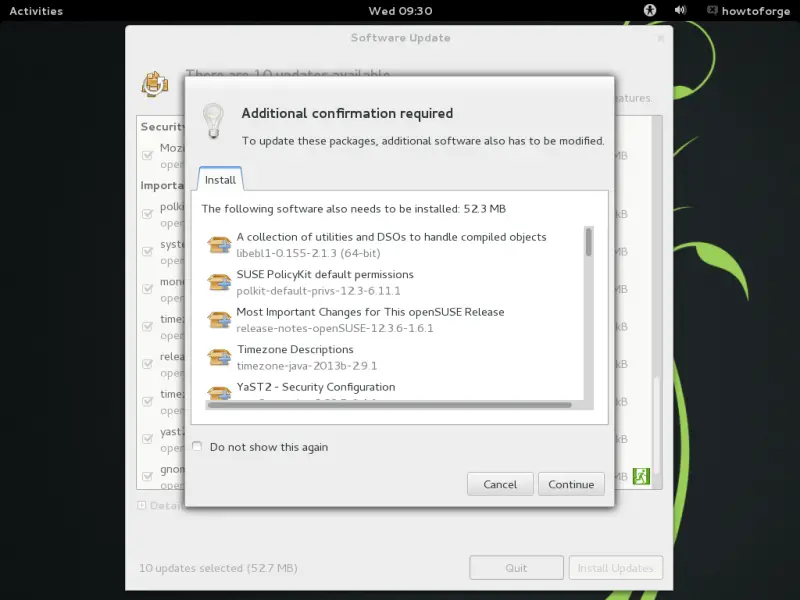Select 'Timezone Descriptions' entry

[394, 357]
